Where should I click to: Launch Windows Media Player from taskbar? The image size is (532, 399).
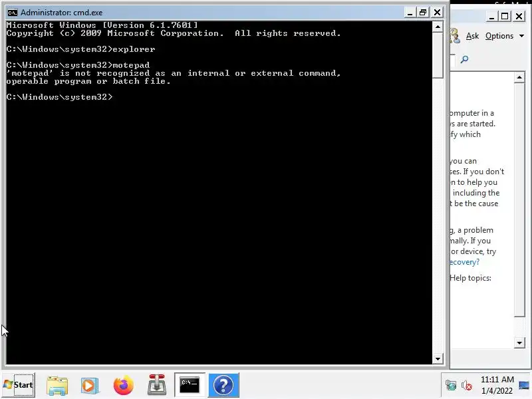click(x=90, y=385)
